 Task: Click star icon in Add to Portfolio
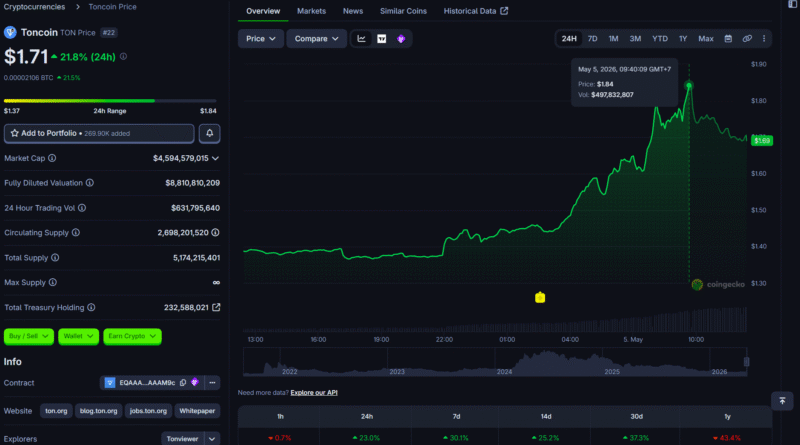click(14, 133)
